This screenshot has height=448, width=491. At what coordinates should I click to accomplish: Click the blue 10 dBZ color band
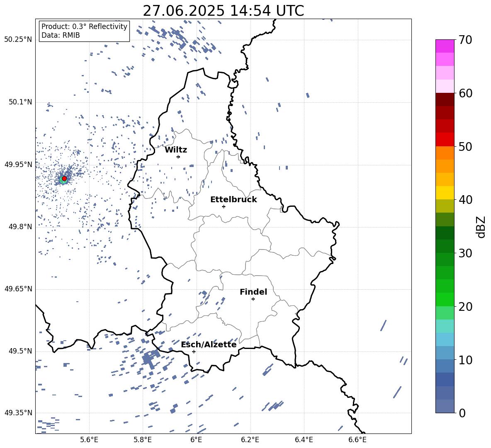[445, 353]
